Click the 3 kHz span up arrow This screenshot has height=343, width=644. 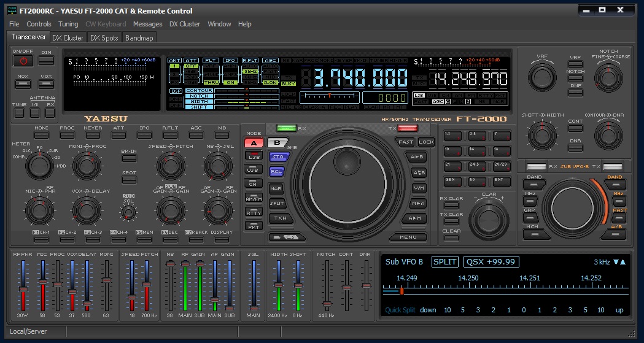[623, 262]
